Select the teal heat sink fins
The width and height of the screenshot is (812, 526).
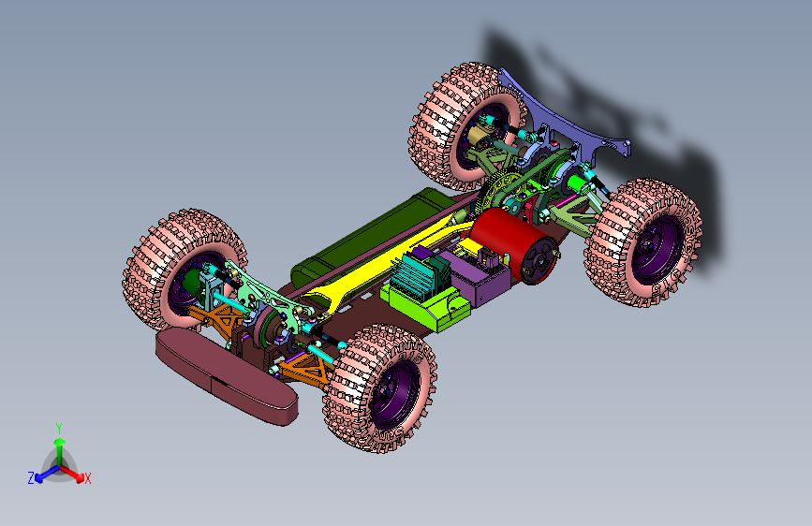[414, 276]
